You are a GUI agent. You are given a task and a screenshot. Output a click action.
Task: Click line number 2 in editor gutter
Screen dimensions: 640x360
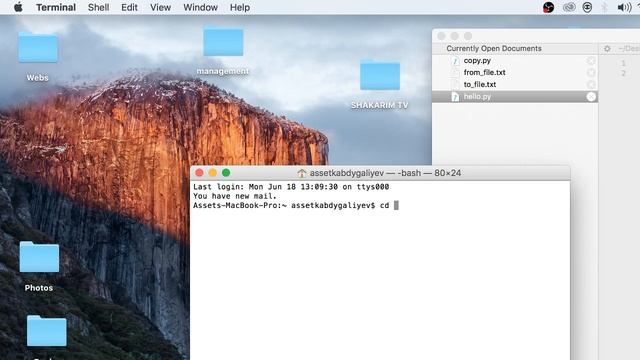click(x=623, y=73)
